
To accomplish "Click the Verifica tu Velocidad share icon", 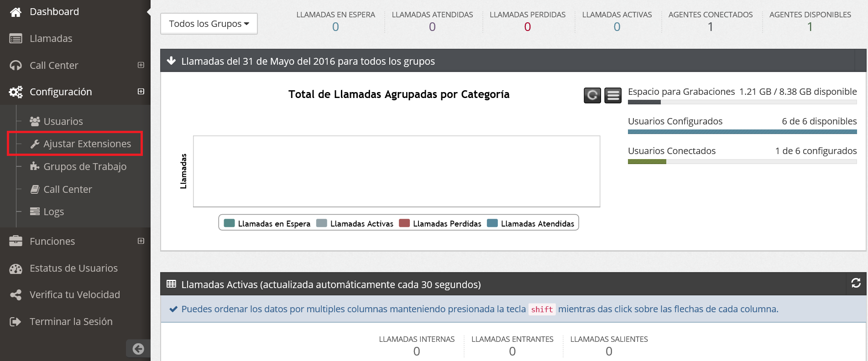I will (16, 295).
